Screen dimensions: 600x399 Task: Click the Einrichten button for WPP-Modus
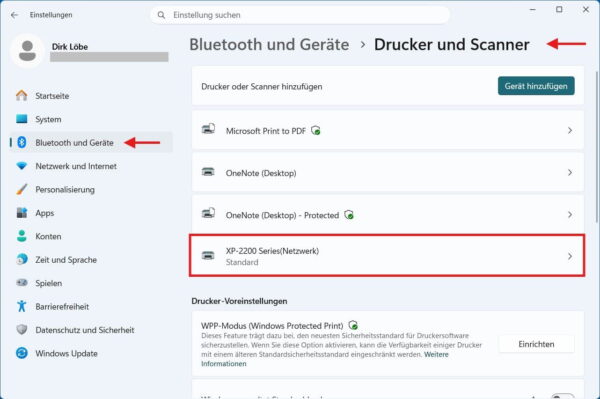point(536,344)
